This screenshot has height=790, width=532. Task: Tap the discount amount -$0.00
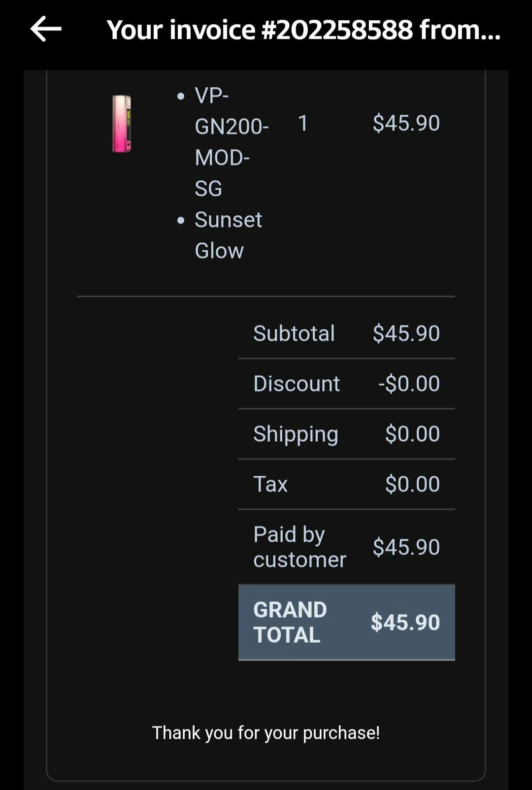point(409,384)
